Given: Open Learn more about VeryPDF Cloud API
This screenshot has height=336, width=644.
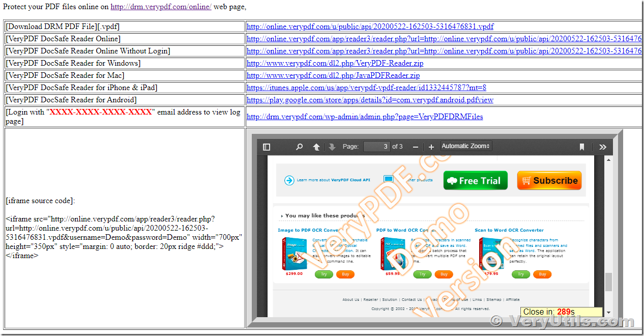Looking at the screenshot, I should pyautogui.click(x=333, y=180).
